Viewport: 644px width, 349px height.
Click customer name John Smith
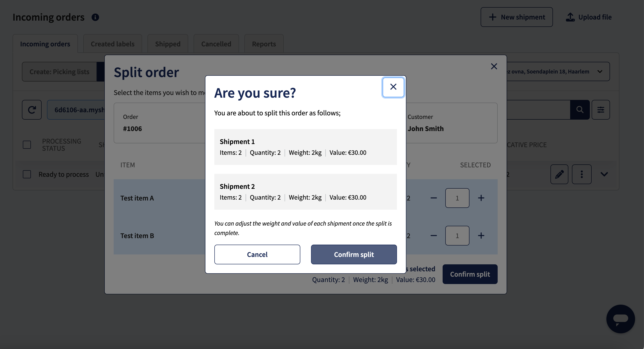click(426, 129)
